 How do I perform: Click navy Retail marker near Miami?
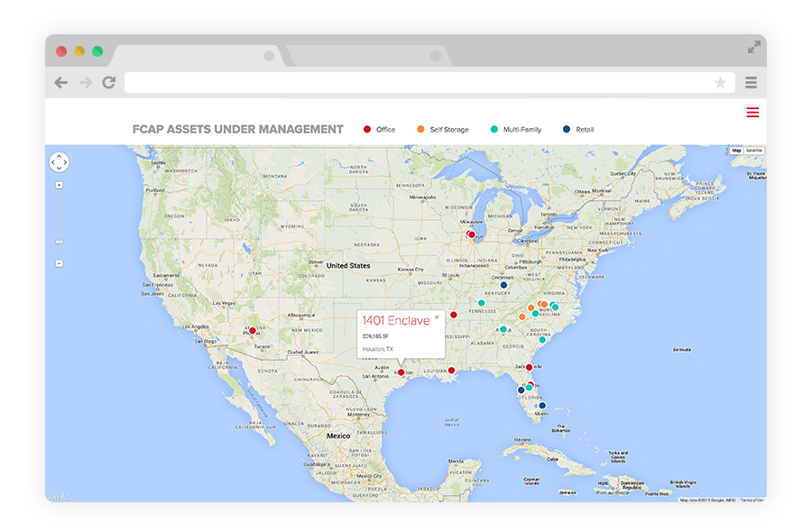coord(542,405)
